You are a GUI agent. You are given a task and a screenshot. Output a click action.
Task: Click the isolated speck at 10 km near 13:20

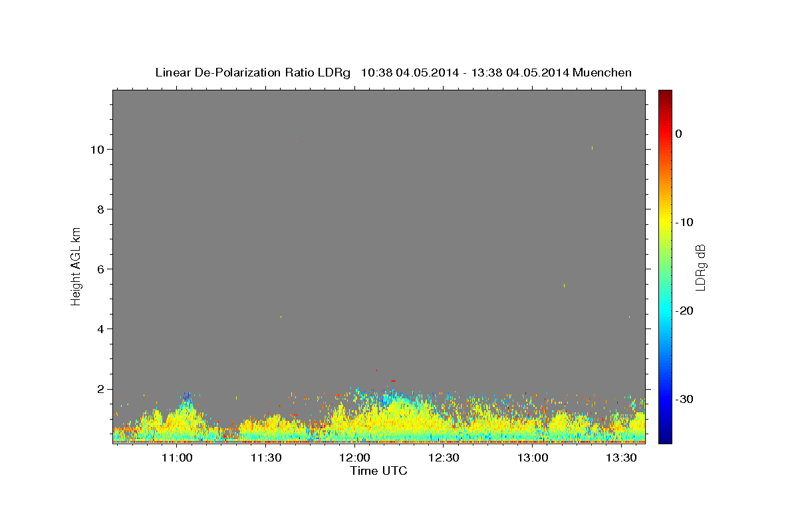tap(592, 148)
